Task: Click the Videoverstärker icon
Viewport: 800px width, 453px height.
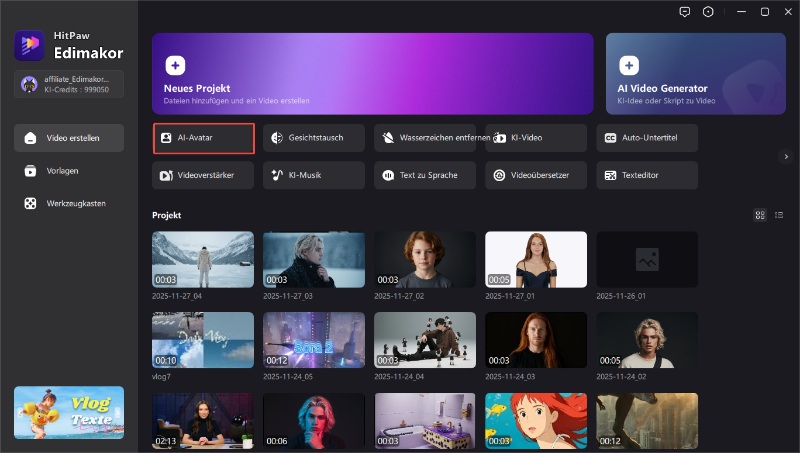Action: coord(166,175)
